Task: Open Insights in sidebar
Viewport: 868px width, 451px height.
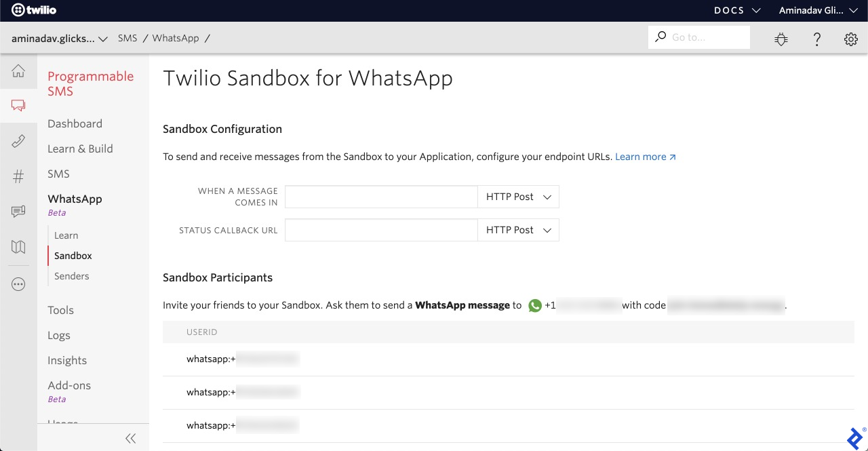Action: 67,360
